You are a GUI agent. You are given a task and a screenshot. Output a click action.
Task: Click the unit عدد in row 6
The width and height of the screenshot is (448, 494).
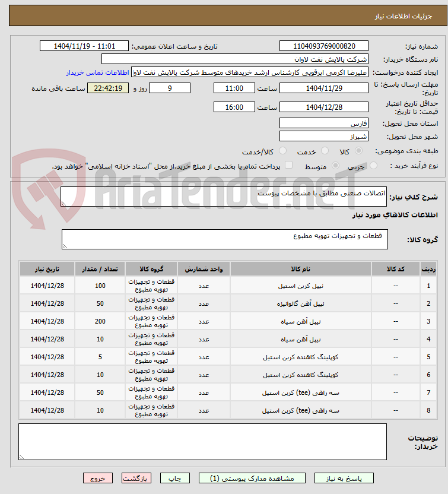(204, 375)
